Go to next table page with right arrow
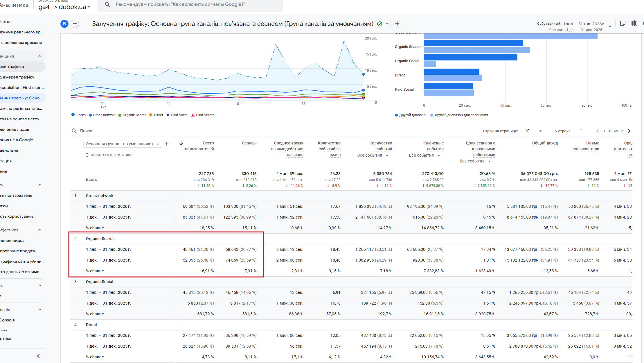Viewport: 644px width, 363px height. click(629, 131)
